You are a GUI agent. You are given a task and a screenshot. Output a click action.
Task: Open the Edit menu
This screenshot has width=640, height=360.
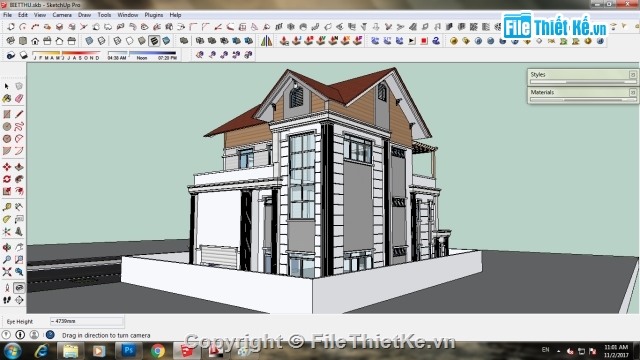pyautogui.click(x=23, y=15)
